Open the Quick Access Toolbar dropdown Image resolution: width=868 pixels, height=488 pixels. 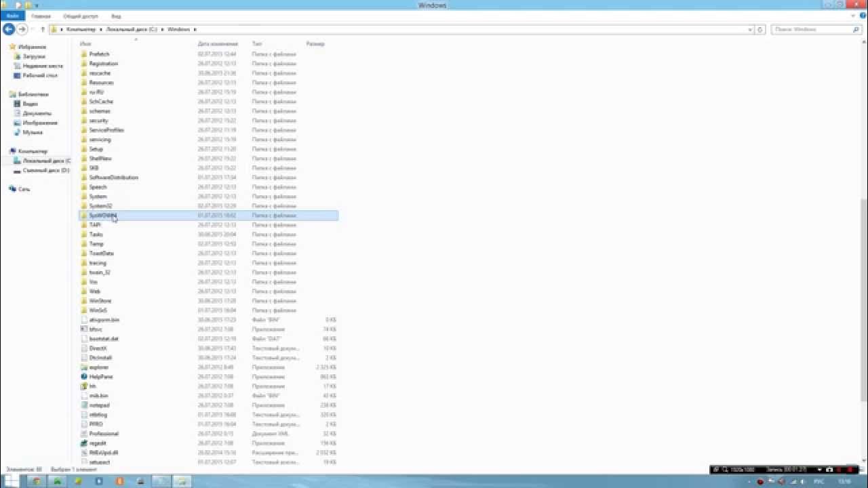pyautogui.click(x=37, y=5)
